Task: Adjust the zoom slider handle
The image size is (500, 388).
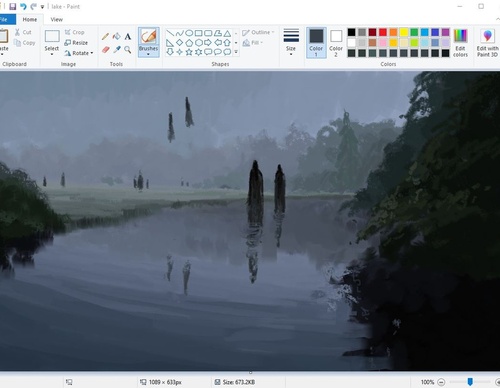Action: [x=470, y=382]
